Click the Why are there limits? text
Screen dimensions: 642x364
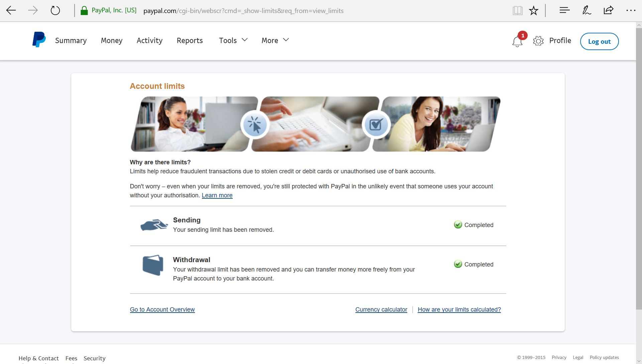(160, 162)
